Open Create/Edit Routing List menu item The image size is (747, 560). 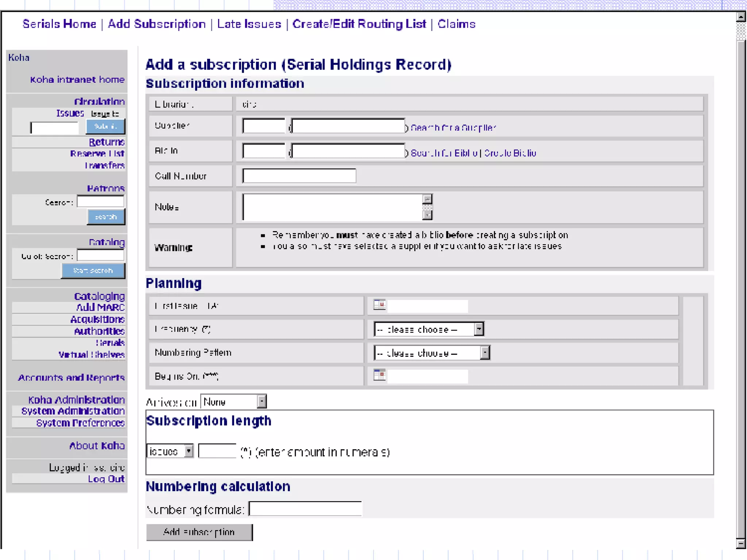pyautogui.click(x=359, y=24)
